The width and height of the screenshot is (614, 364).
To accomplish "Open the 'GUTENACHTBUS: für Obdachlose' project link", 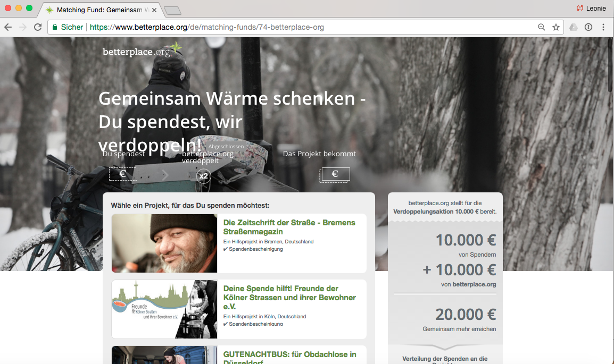I will 289,354.
